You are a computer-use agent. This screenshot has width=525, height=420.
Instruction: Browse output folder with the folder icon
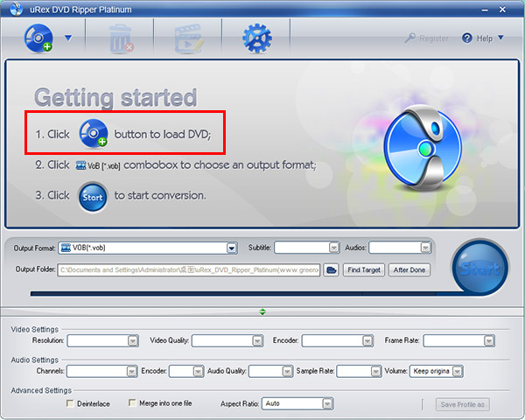click(x=331, y=269)
